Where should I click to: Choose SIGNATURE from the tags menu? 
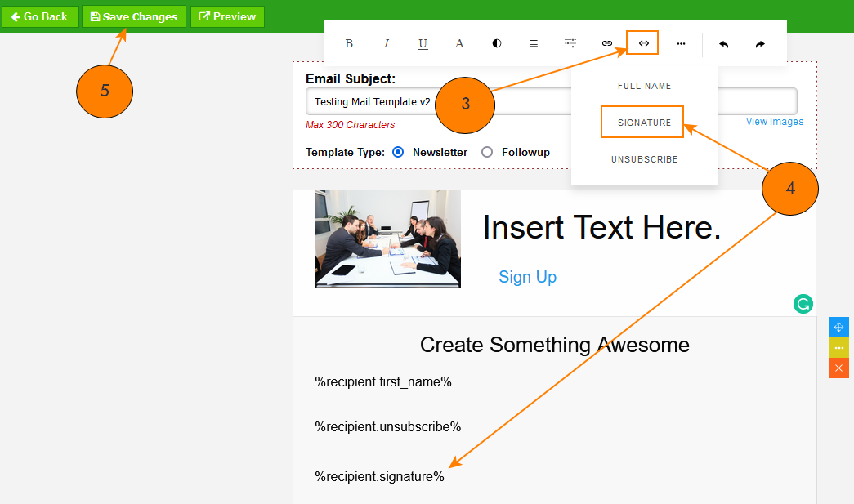pyautogui.click(x=644, y=123)
